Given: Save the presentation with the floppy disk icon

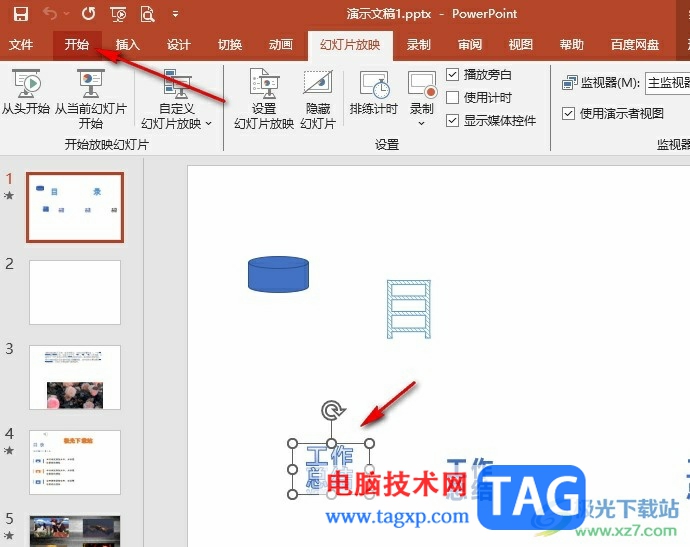Looking at the screenshot, I should pos(20,14).
